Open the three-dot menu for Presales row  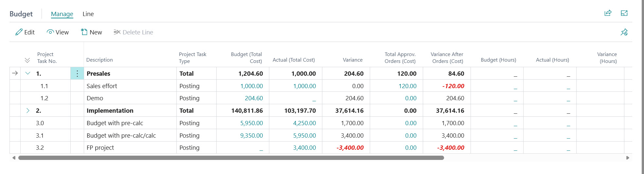click(x=77, y=73)
